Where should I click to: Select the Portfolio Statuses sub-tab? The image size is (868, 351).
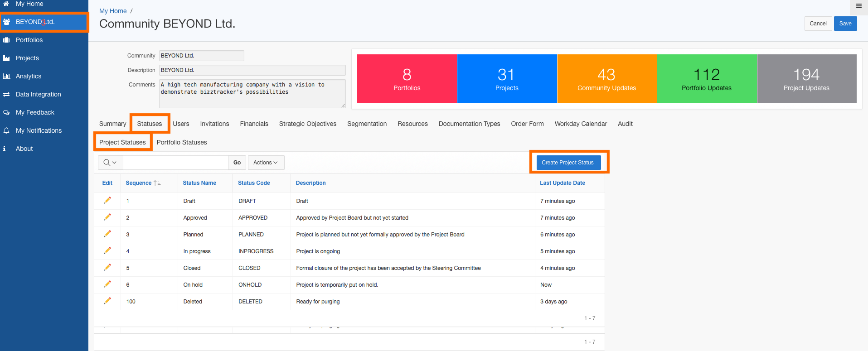pyautogui.click(x=182, y=142)
